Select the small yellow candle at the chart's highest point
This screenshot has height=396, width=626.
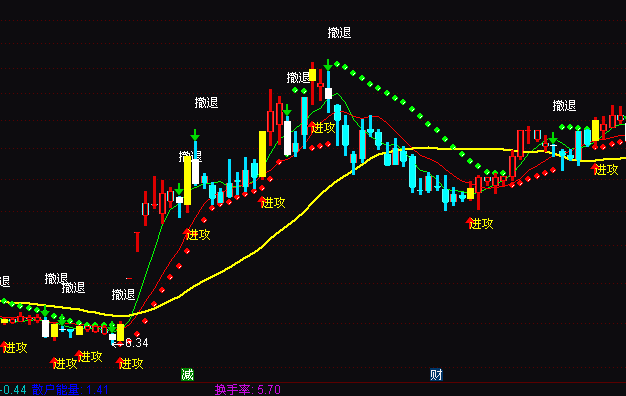pyautogui.click(x=313, y=75)
